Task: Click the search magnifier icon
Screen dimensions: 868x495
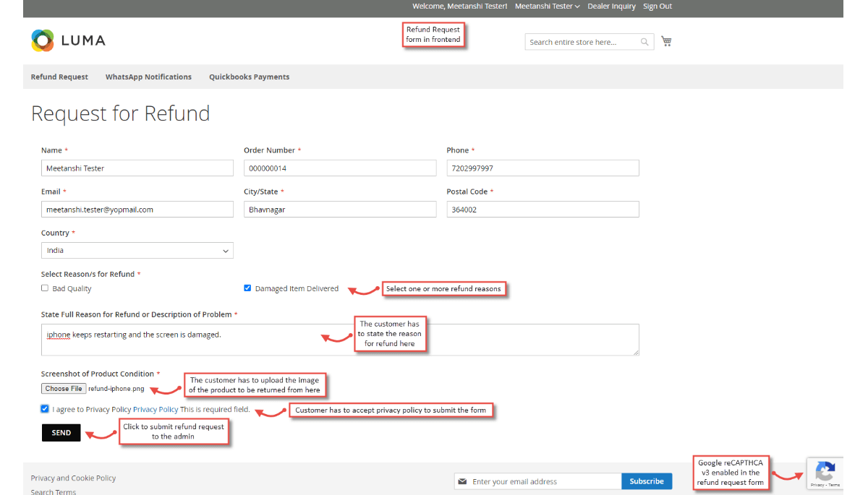Action: pos(644,42)
